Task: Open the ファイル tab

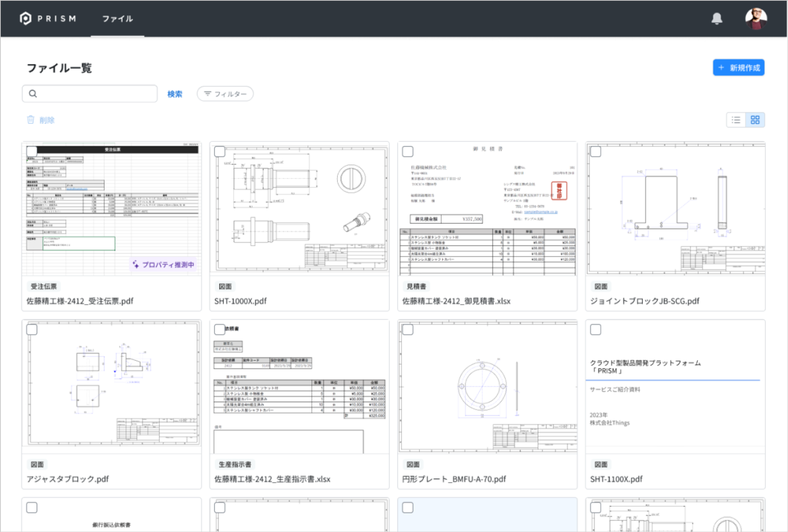Action: 117,19
